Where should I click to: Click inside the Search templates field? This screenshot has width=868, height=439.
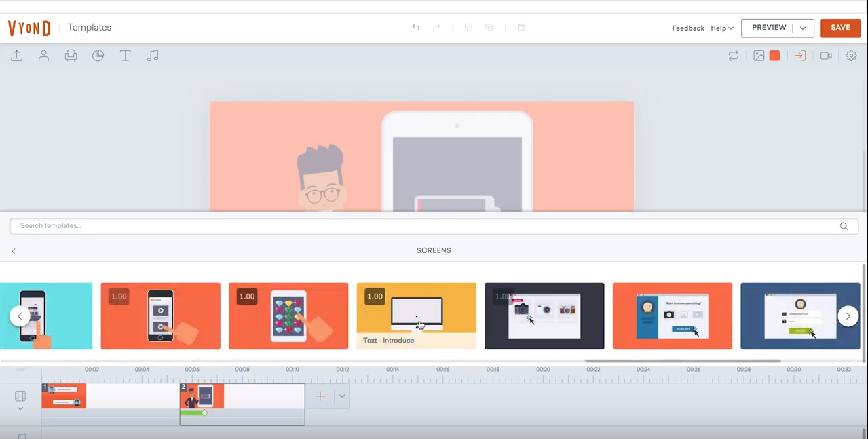click(x=421, y=226)
